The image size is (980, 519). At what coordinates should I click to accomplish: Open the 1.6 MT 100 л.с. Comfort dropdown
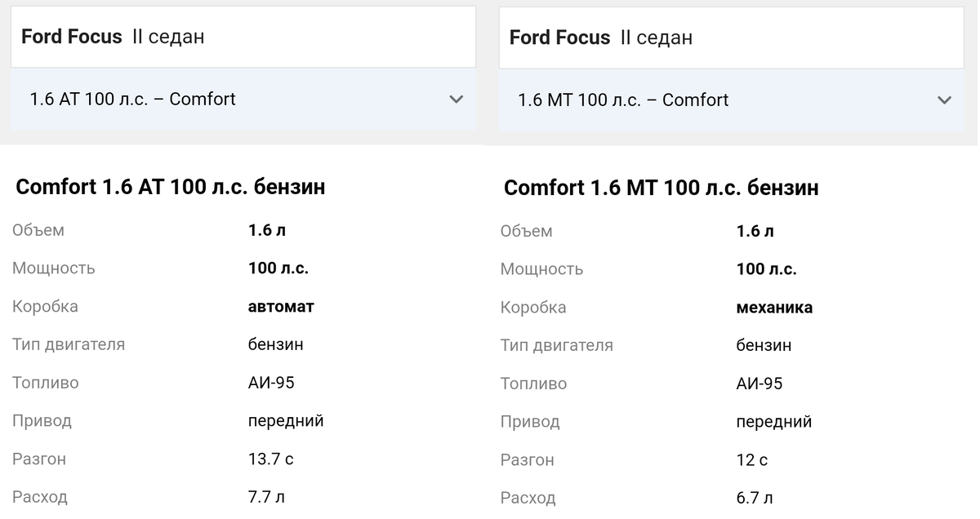click(731, 100)
